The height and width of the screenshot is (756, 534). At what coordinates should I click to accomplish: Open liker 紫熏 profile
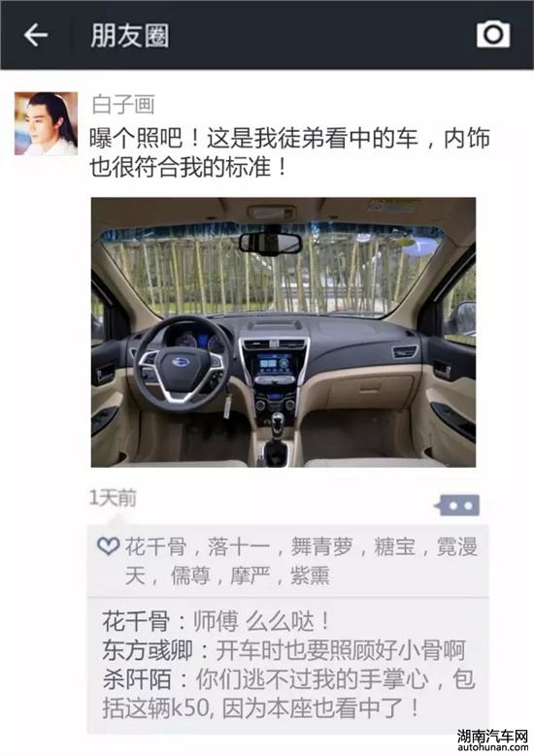tap(310, 575)
